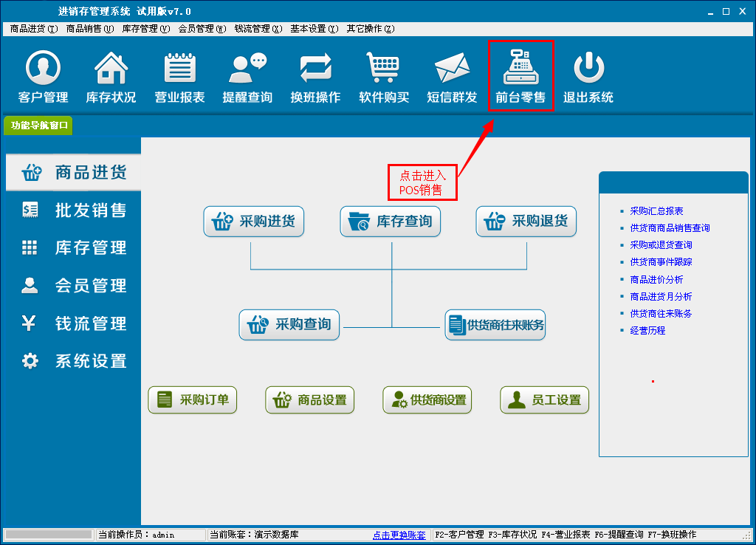The image size is (756, 545).
Task: Click the 换班操作 shift change icon
Action: point(315,69)
